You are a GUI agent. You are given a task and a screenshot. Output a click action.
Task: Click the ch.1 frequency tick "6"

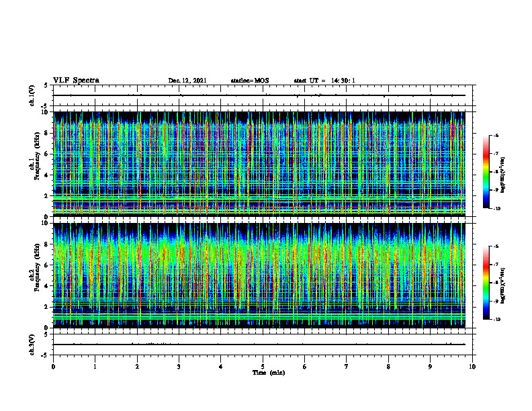coord(47,154)
